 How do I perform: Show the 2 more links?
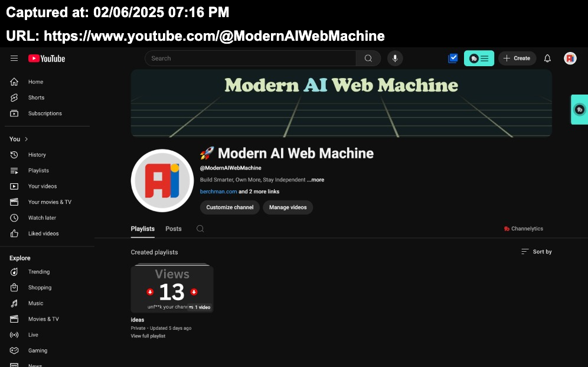coord(259,191)
